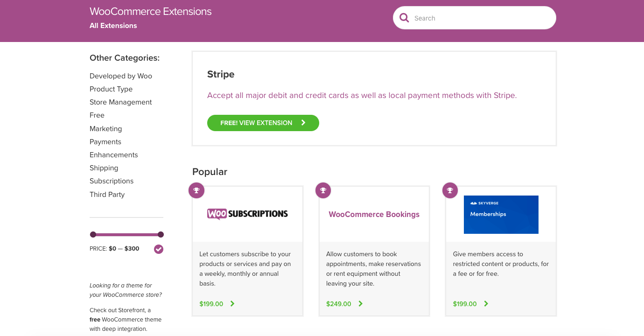This screenshot has height=336, width=644.
Task: Click All Extensions in the header
Action: [113, 26]
